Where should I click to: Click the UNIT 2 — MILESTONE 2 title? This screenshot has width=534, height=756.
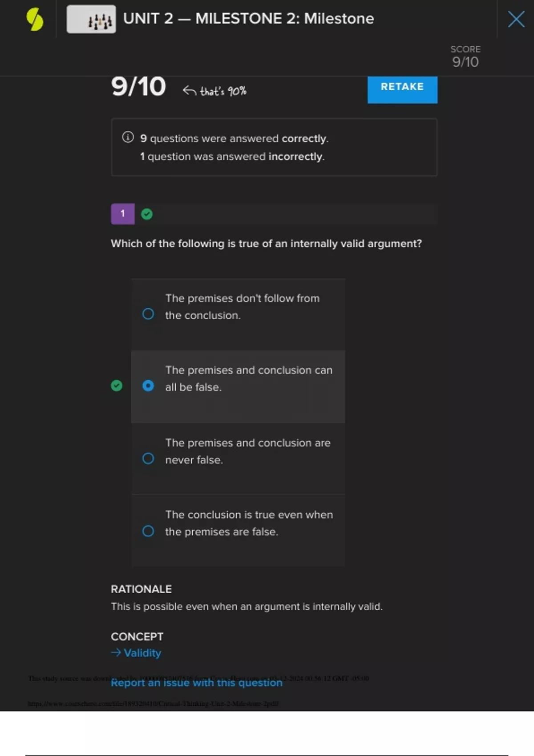[248, 19]
